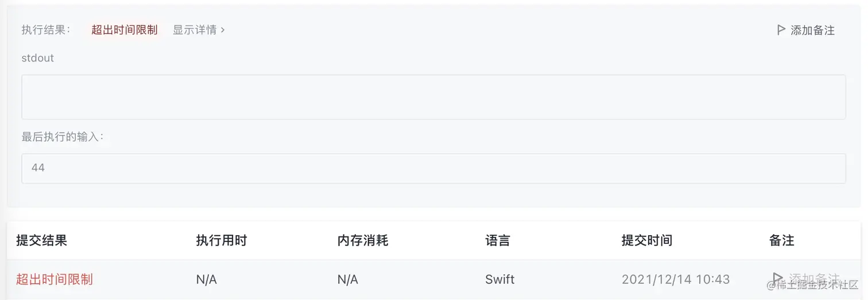Click the N/A value under 执行用时

pyautogui.click(x=206, y=279)
